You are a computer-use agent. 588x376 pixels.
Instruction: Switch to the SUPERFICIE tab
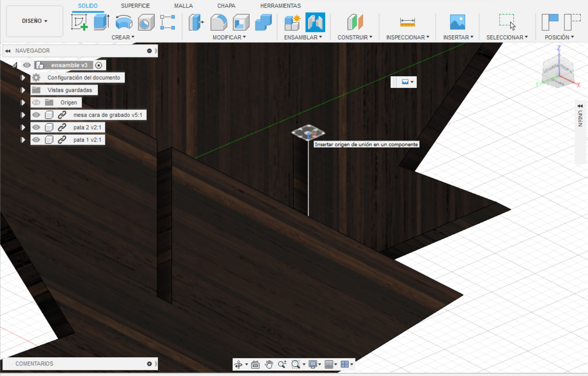tap(136, 6)
